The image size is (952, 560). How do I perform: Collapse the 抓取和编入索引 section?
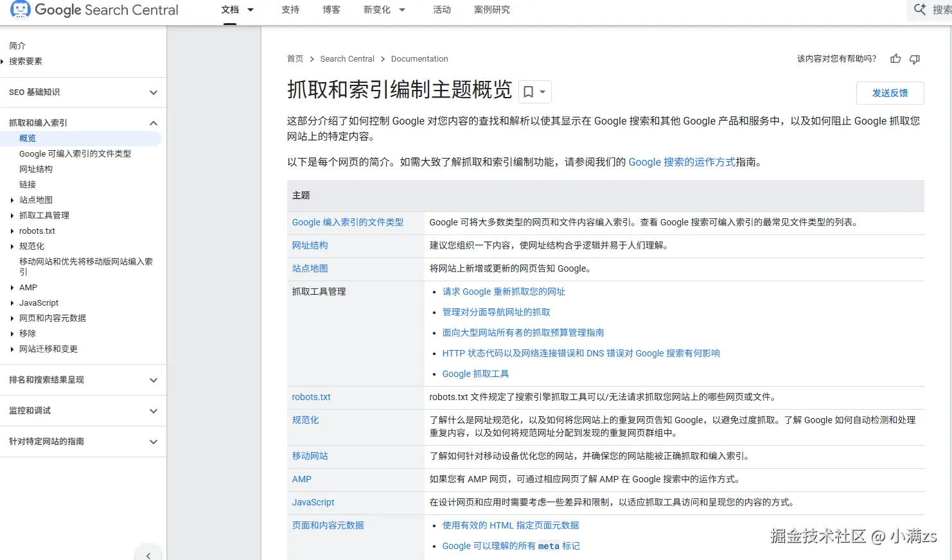[83, 123]
